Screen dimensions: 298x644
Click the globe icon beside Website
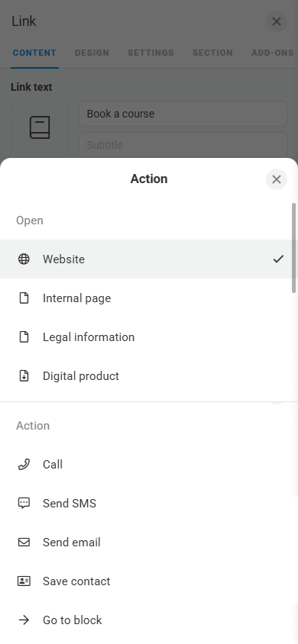tap(24, 259)
